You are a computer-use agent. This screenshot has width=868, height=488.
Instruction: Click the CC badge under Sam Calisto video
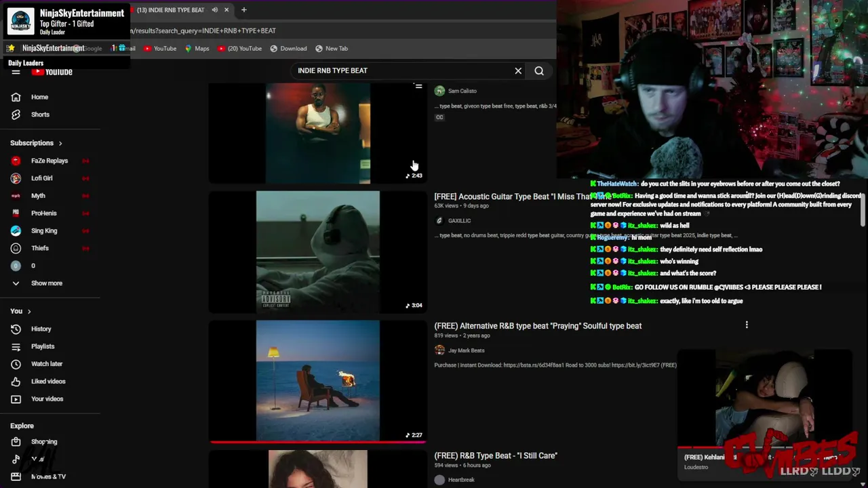coord(439,117)
